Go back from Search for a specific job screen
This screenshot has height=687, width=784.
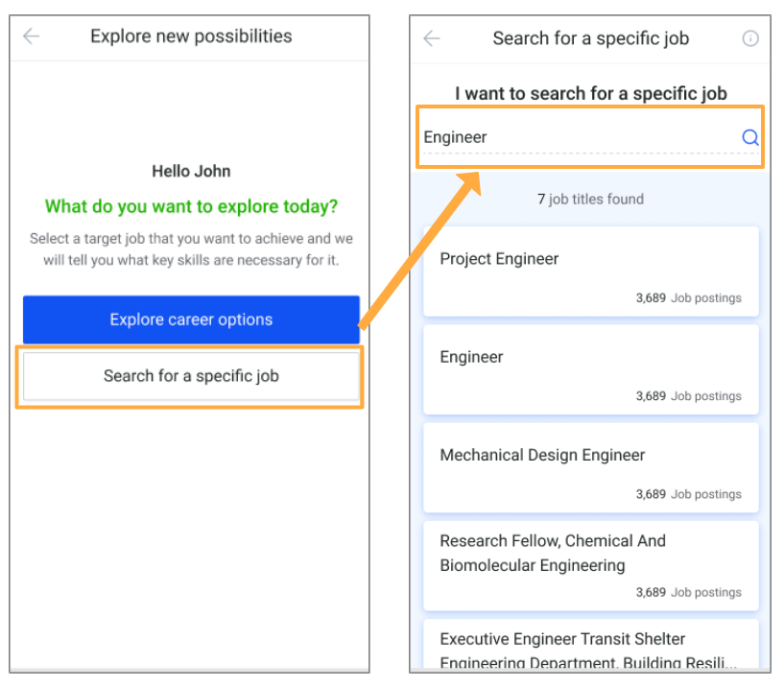tap(432, 38)
